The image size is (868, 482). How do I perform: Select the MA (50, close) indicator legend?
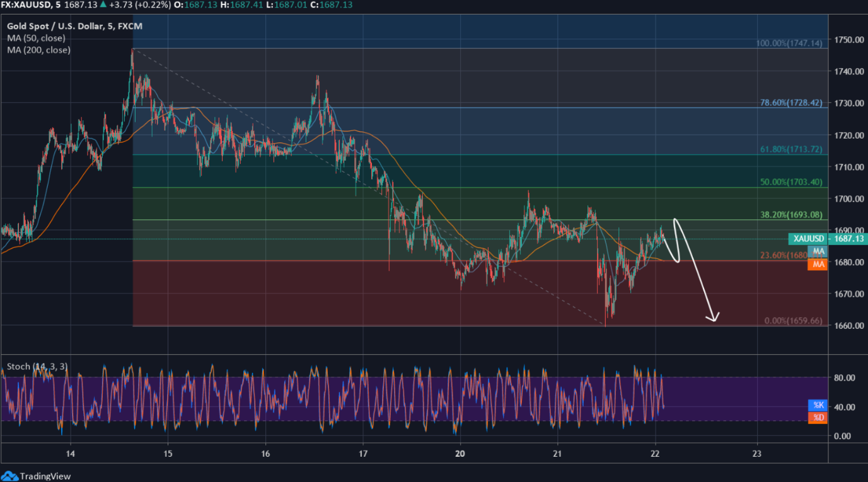(36, 38)
